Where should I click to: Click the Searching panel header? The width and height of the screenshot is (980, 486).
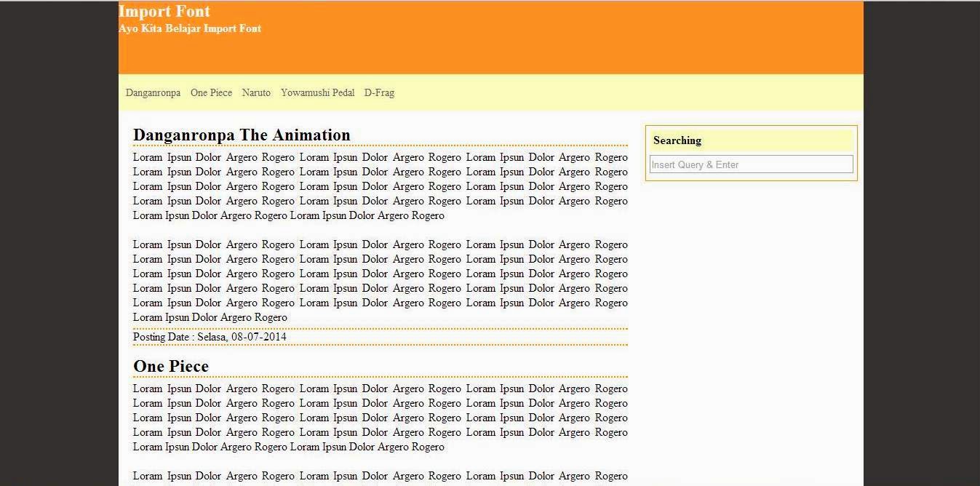(677, 140)
